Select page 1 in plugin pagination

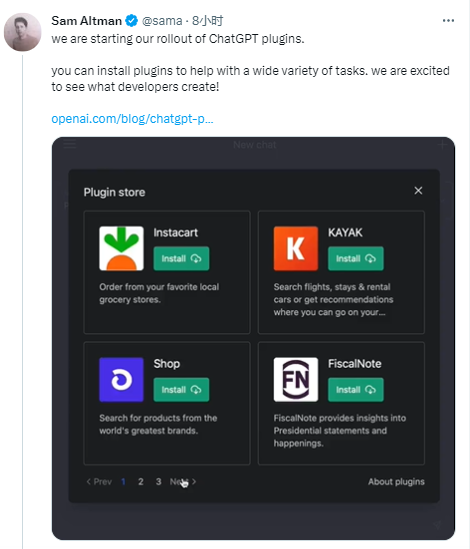point(123,482)
